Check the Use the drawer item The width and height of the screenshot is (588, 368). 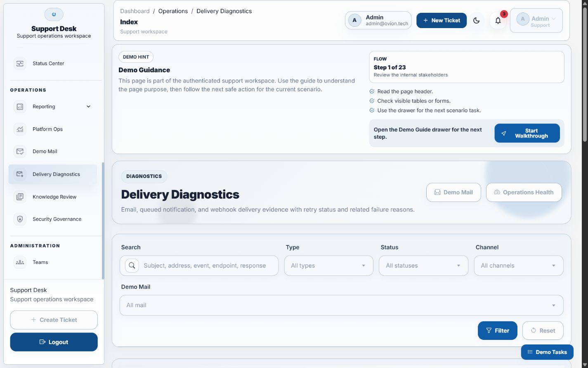point(425,111)
